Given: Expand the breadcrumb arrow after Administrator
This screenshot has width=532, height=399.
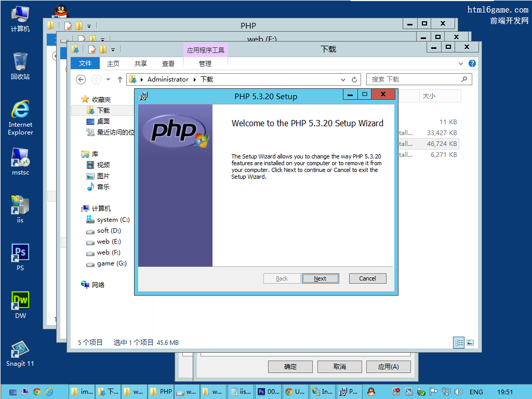Looking at the screenshot, I should point(195,79).
